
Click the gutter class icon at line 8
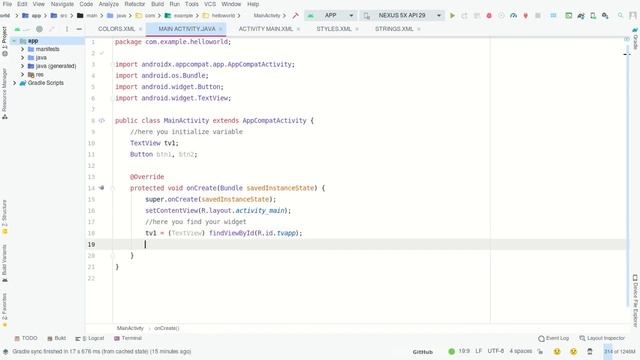tap(102, 120)
